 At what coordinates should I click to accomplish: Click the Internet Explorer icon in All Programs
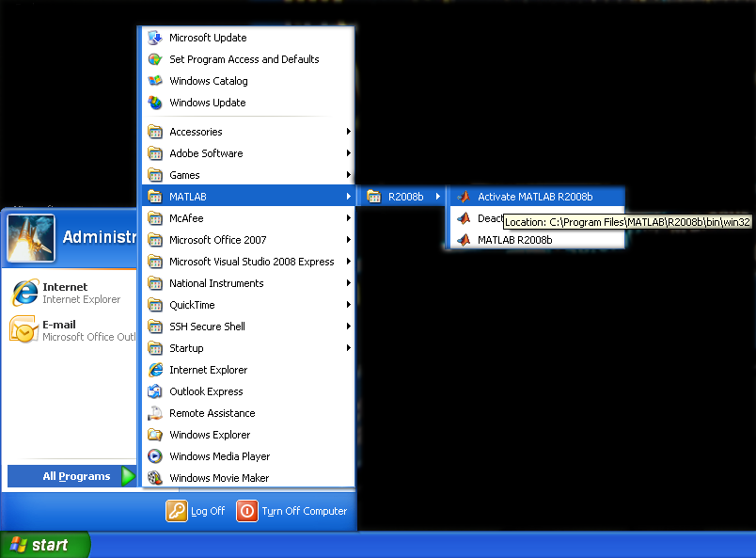[155, 370]
